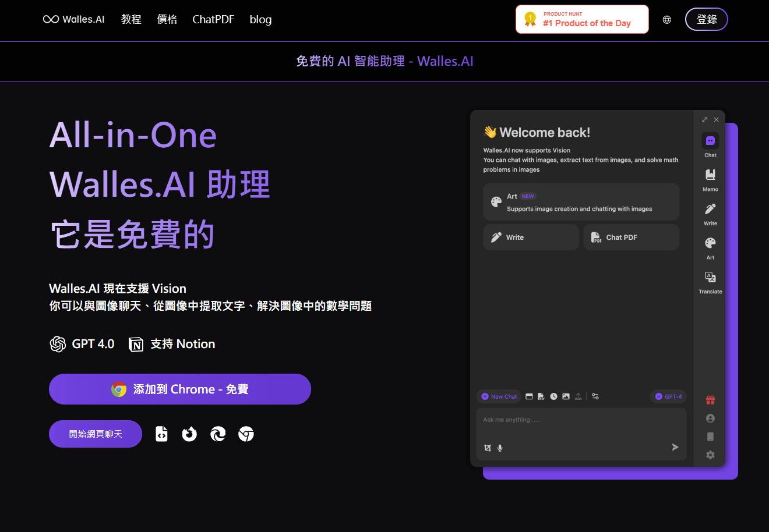Image resolution: width=769 pixels, height=532 pixels.
Task: Open the settings gear icon
Action: [710, 455]
